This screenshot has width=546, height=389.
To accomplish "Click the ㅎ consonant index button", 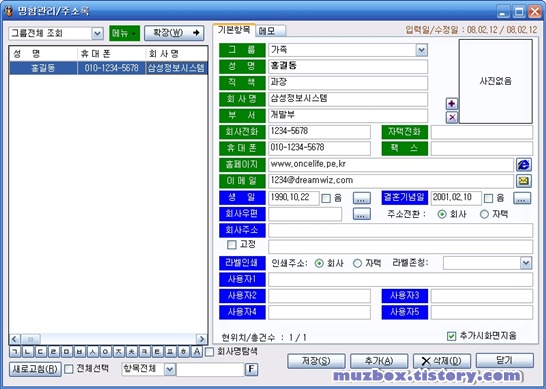I will pyautogui.click(x=183, y=352).
